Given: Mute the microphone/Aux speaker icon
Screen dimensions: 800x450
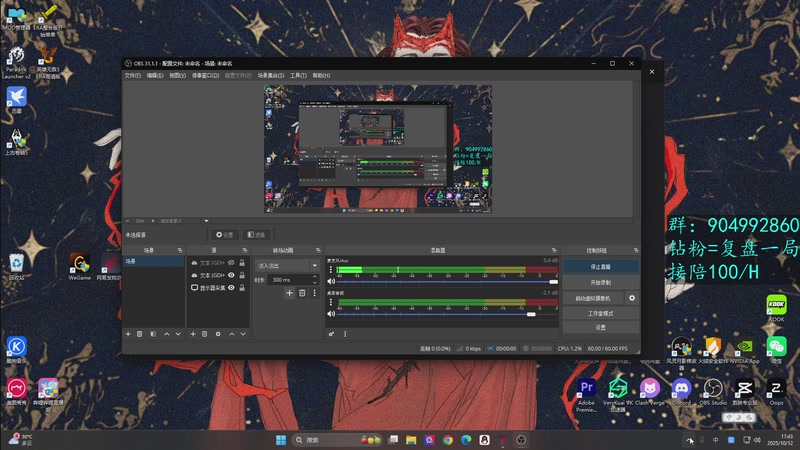Looking at the screenshot, I should 332,282.
